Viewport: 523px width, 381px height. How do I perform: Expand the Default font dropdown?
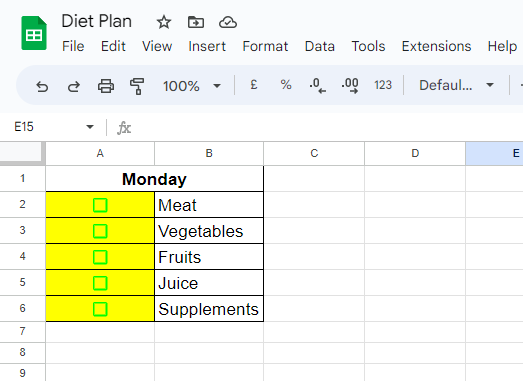pyautogui.click(x=456, y=85)
